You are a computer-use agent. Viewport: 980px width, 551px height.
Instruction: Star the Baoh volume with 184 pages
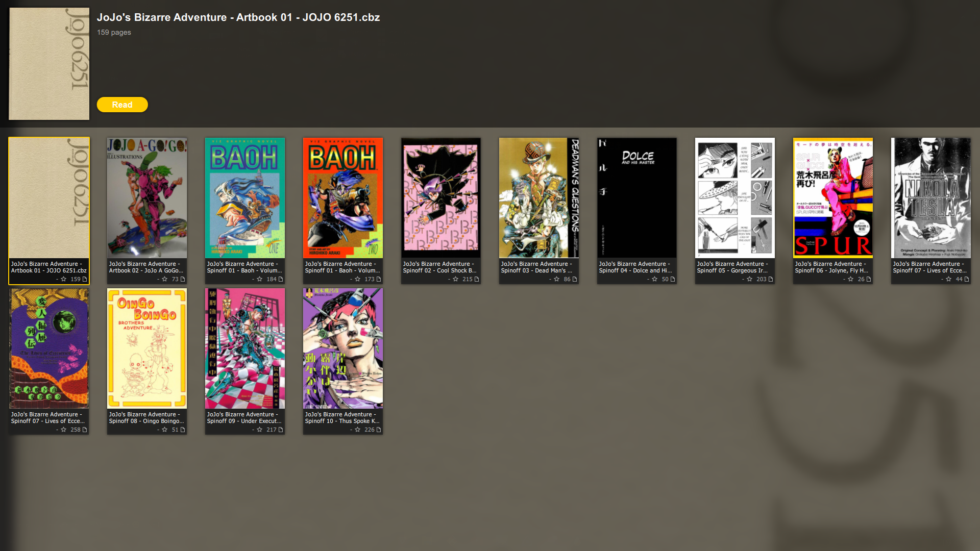(x=260, y=279)
